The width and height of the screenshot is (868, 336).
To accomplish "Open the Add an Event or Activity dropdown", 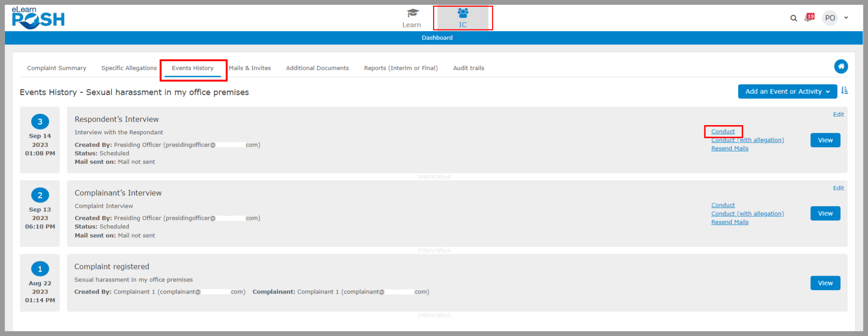I will (x=787, y=92).
